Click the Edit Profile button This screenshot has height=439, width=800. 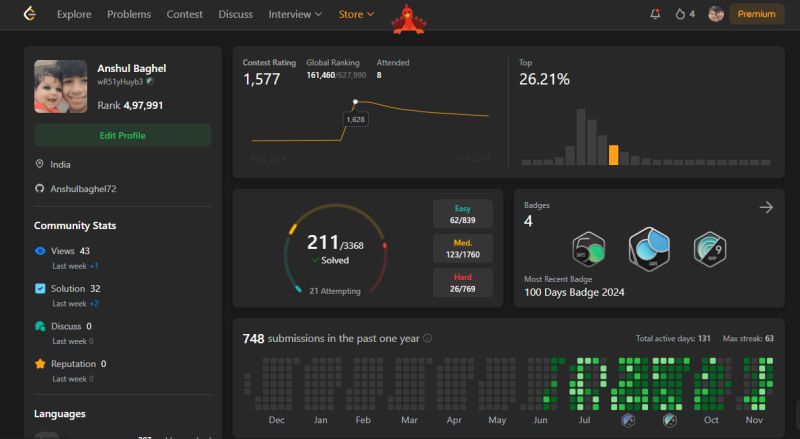tap(122, 135)
